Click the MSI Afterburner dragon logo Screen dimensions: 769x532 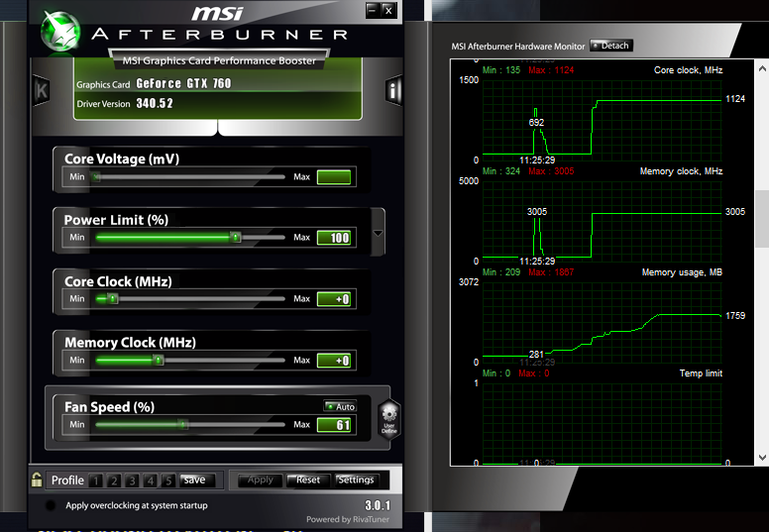[59, 31]
